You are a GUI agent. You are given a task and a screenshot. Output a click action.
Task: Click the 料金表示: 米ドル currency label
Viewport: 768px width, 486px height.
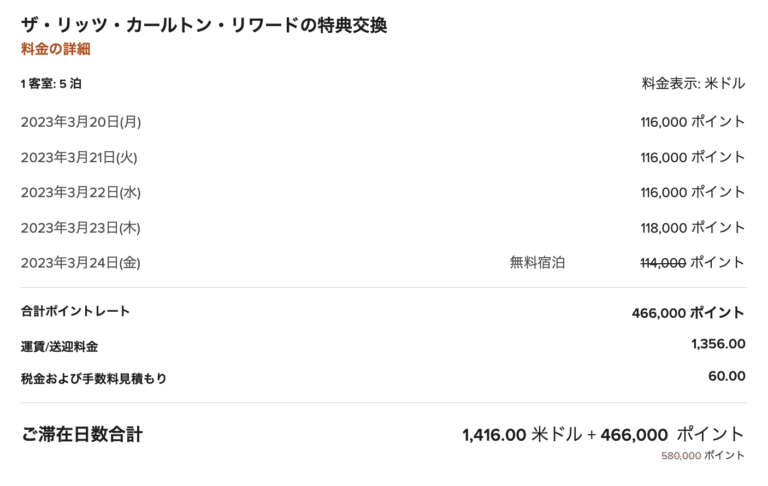click(693, 84)
